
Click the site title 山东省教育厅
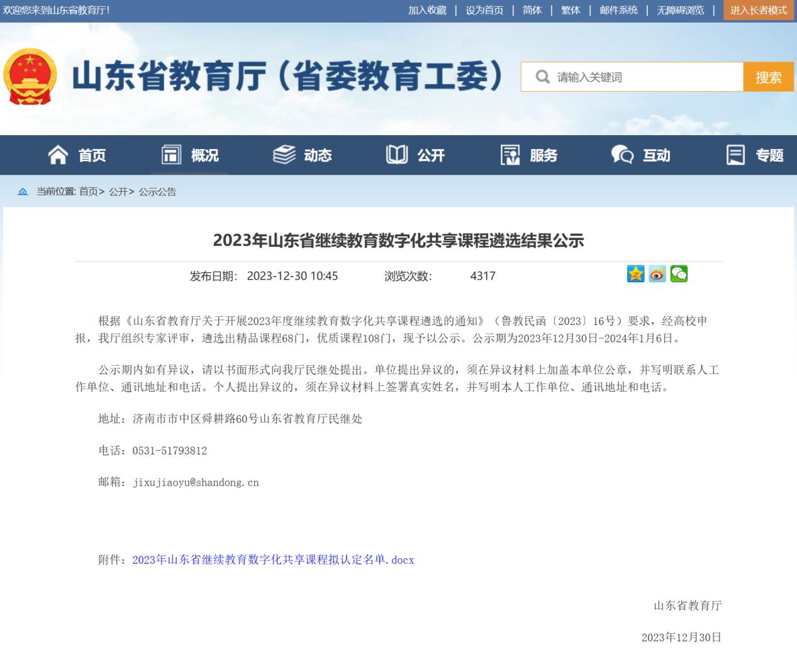287,76
